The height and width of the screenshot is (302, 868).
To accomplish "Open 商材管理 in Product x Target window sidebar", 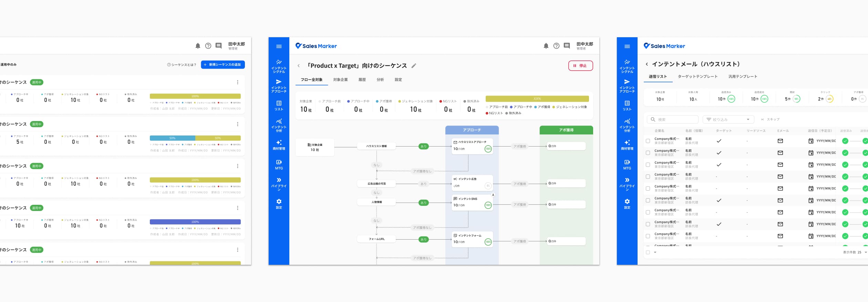I will pyautogui.click(x=279, y=145).
